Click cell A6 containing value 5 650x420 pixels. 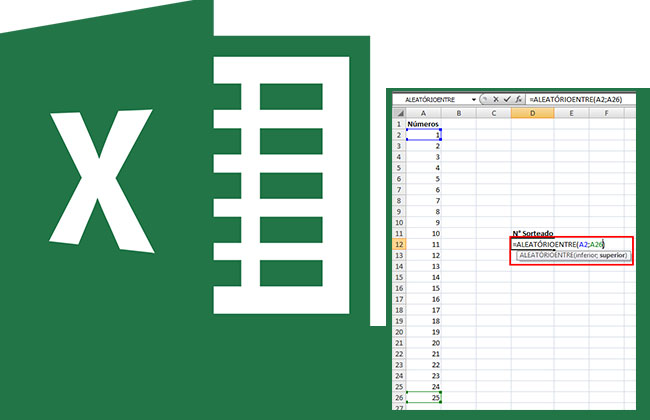tap(423, 179)
